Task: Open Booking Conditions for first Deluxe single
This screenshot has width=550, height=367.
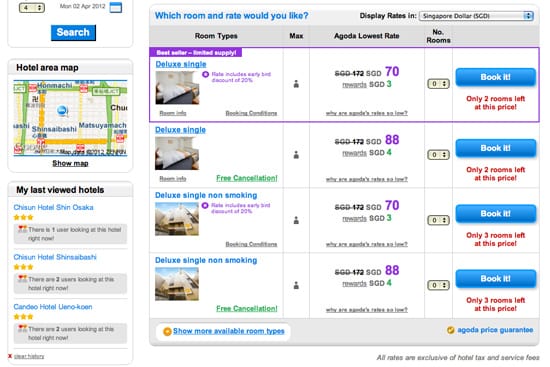Action: point(251,113)
